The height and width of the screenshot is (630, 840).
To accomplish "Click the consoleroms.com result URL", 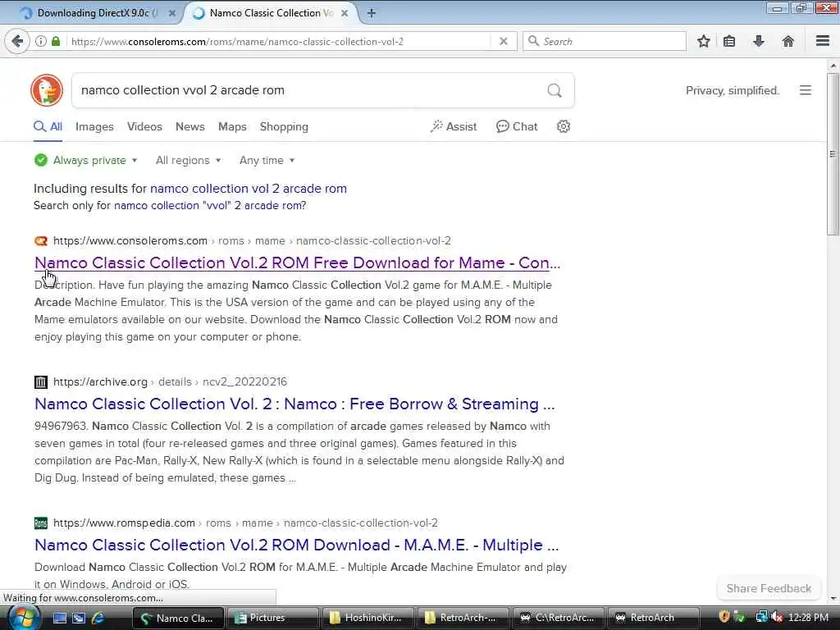I will (x=252, y=241).
